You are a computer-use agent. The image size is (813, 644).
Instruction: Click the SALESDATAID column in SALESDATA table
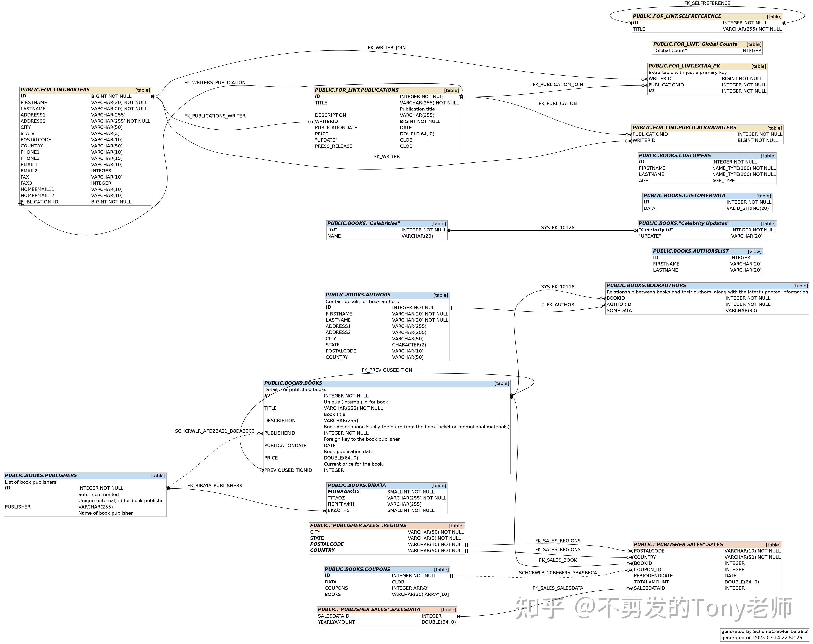point(333,616)
